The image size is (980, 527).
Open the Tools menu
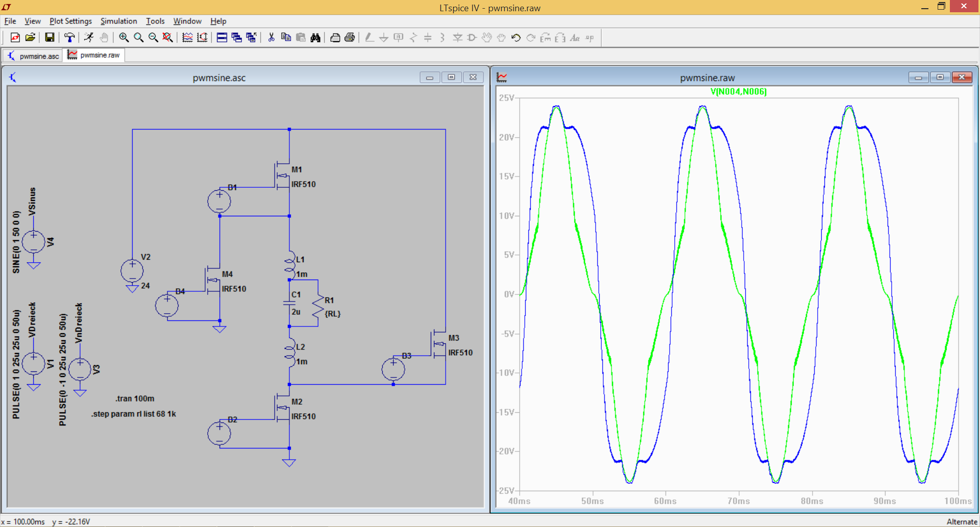click(155, 21)
